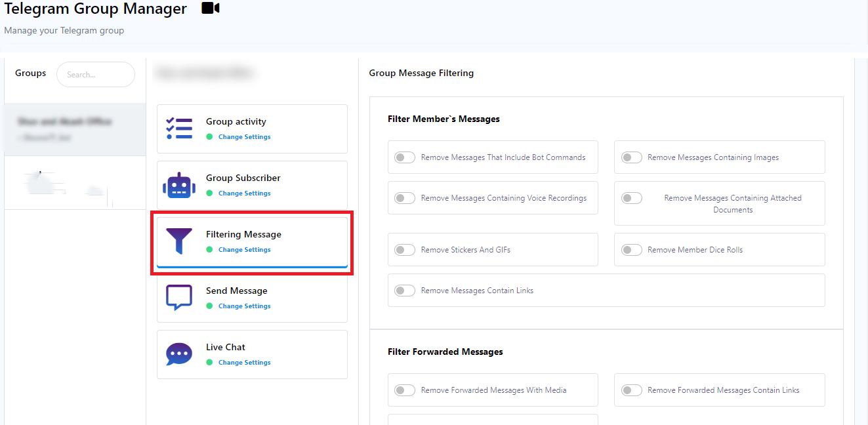The height and width of the screenshot is (425, 868).
Task: Click the Send Message speech bubble icon
Action: pyautogui.click(x=179, y=298)
